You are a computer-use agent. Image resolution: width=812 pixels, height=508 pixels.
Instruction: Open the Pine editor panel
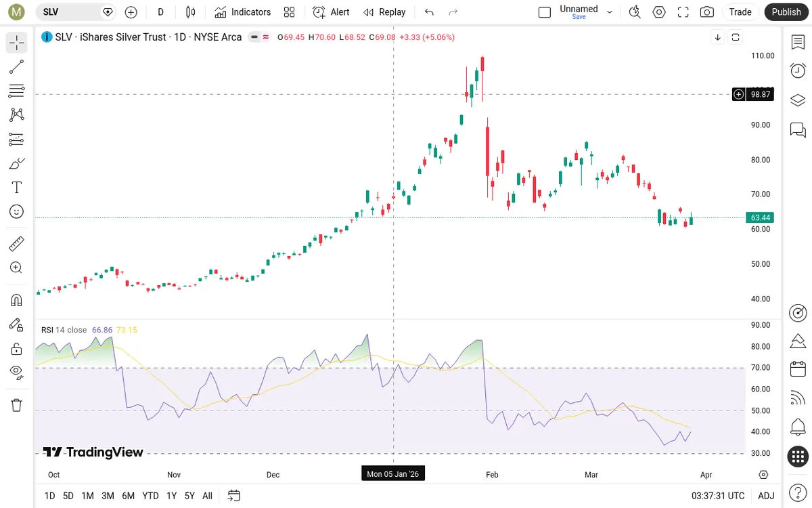(798, 340)
